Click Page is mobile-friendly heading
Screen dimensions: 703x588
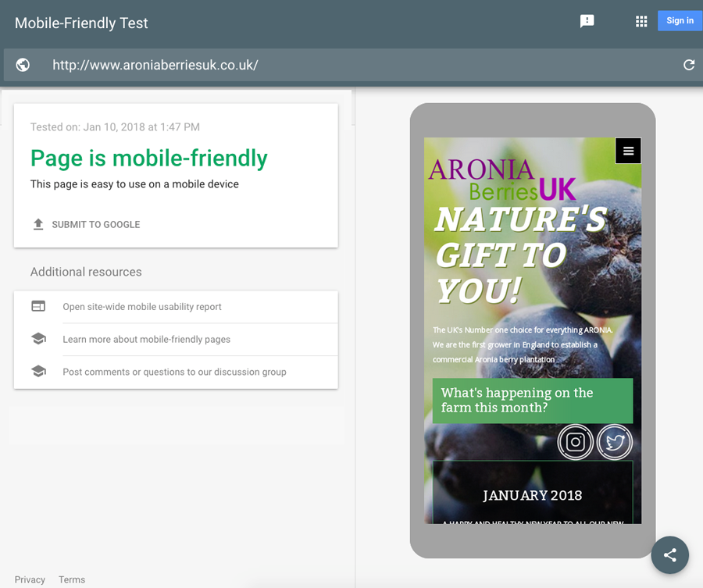(x=149, y=159)
